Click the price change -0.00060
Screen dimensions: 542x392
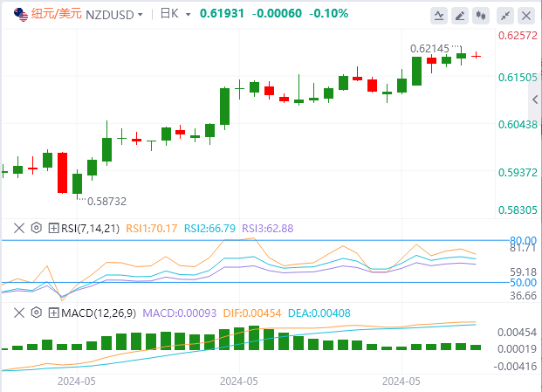[277, 13]
